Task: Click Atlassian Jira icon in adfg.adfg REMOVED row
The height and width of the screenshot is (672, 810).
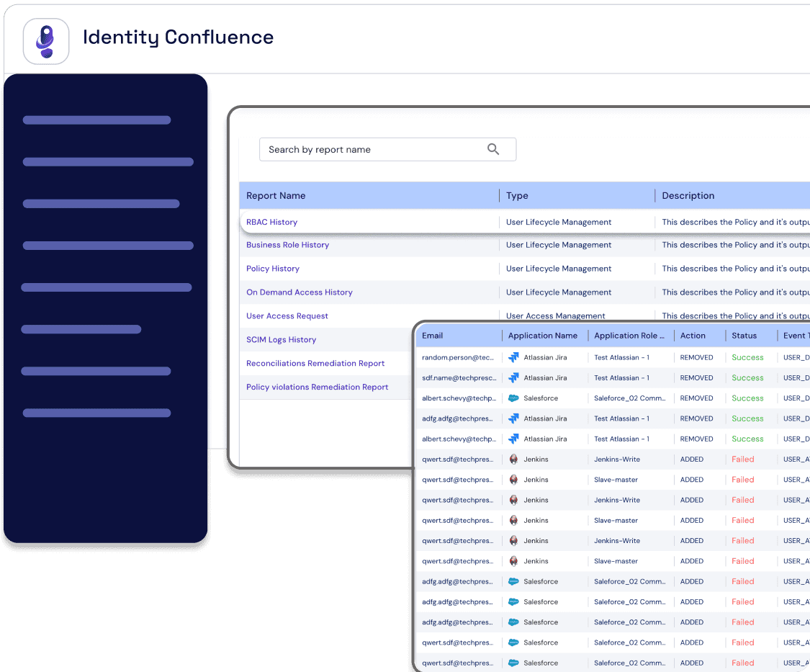Action: tap(513, 418)
